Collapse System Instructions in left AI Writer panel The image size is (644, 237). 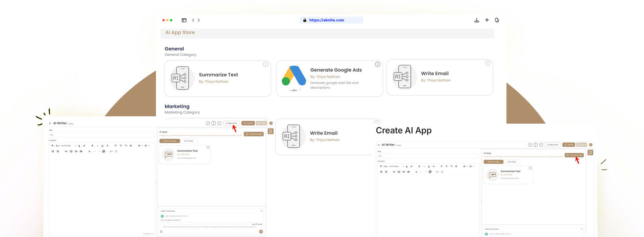(x=261, y=211)
